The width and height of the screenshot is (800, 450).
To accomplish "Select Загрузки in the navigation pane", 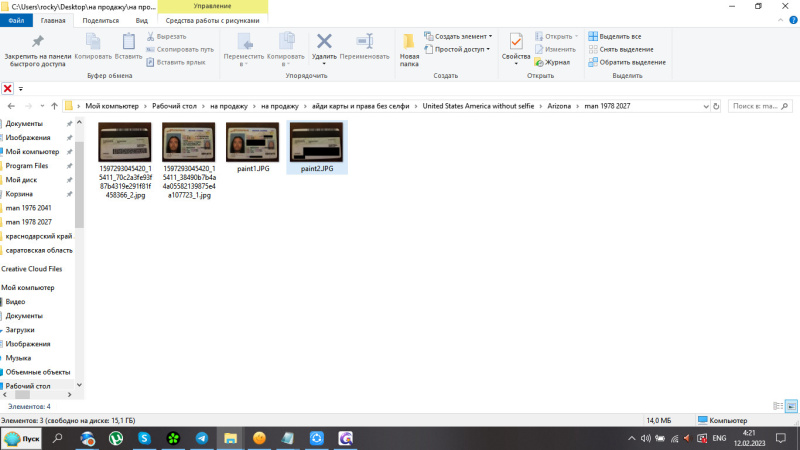I will [20, 329].
